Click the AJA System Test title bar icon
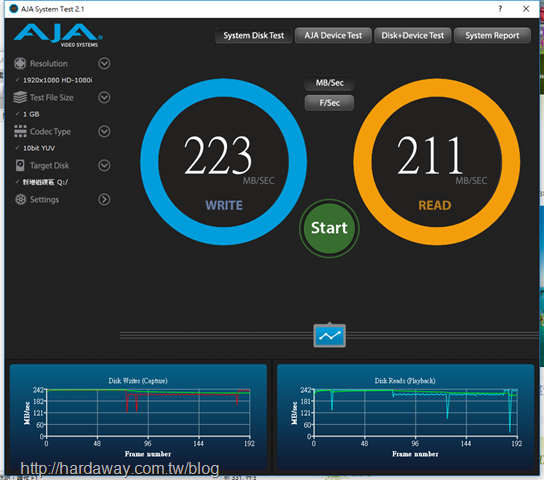 point(14,9)
